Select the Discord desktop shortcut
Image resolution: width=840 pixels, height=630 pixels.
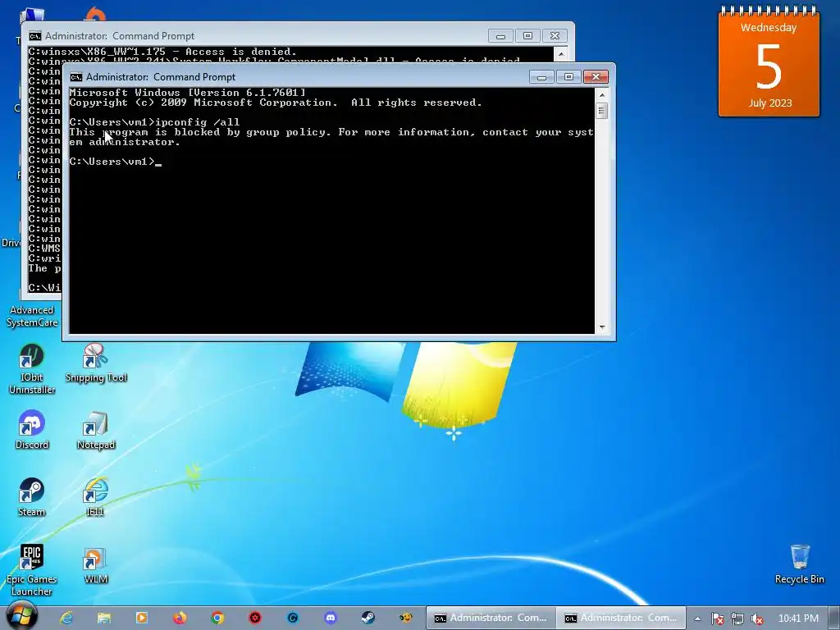tap(32, 430)
